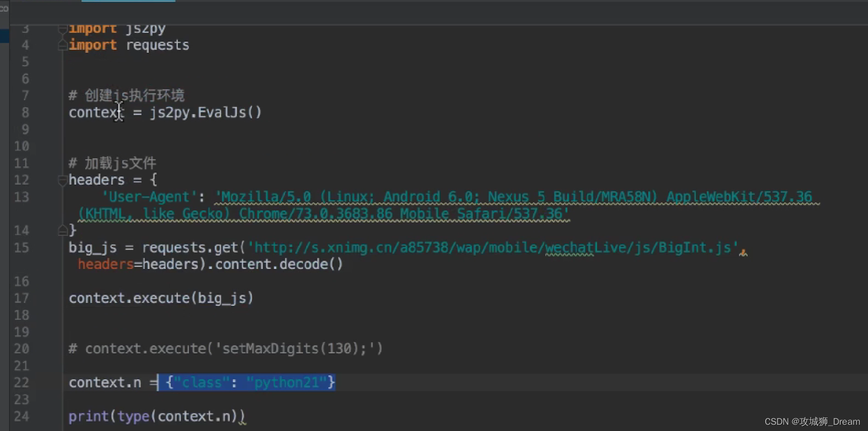Click the 'Chrome/73.0.3683.86 Mobile Safari' continuation line
This screenshot has width=868, height=431.
click(x=324, y=214)
